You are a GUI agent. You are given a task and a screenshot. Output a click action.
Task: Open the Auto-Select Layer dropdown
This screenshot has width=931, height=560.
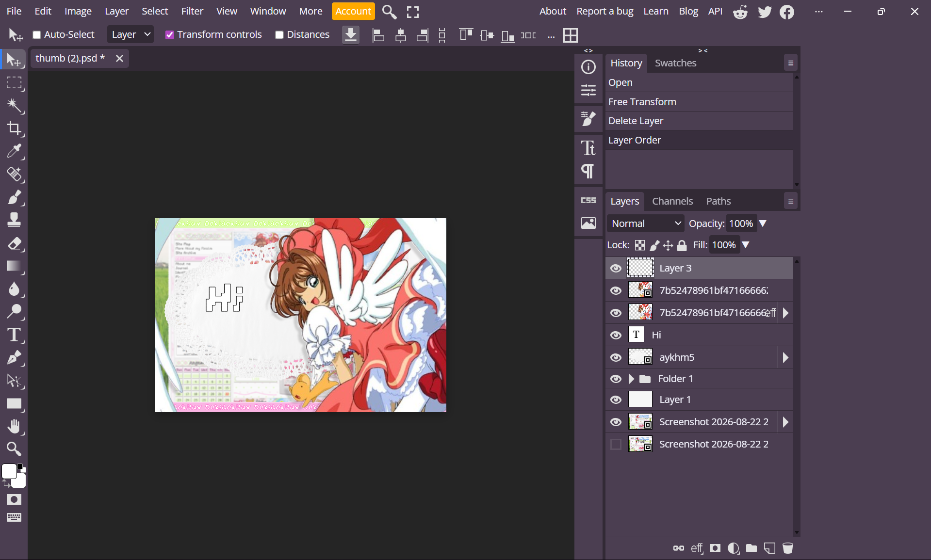tap(131, 34)
